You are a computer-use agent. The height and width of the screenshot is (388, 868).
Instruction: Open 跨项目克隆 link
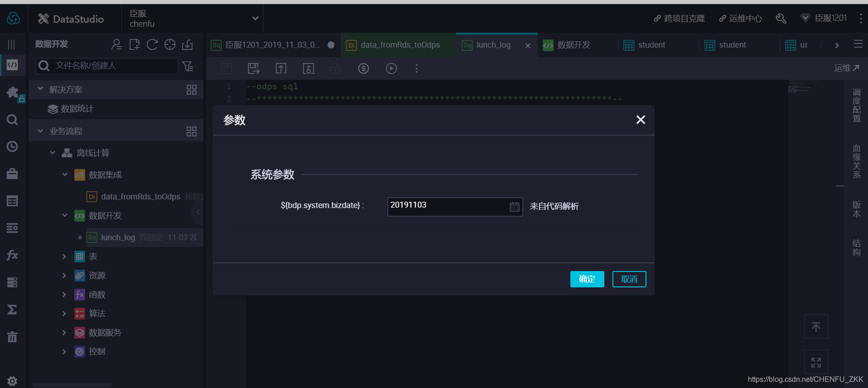click(x=679, y=19)
